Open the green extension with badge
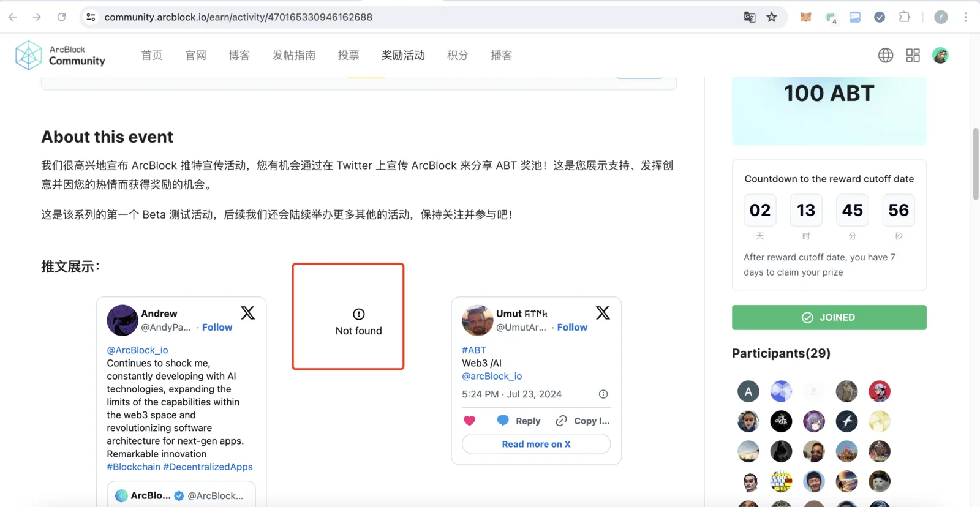Viewport: 980px width, 507px height. point(831,18)
